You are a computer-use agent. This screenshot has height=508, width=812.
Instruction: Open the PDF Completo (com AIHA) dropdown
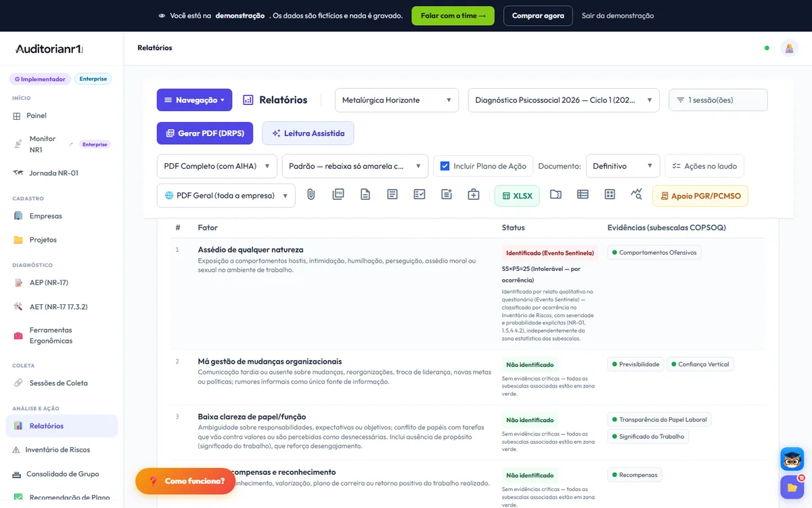217,166
